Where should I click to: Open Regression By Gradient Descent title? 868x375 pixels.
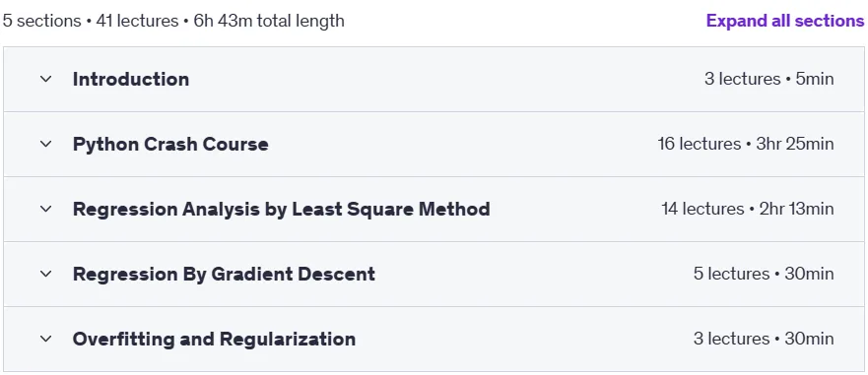pyautogui.click(x=224, y=274)
